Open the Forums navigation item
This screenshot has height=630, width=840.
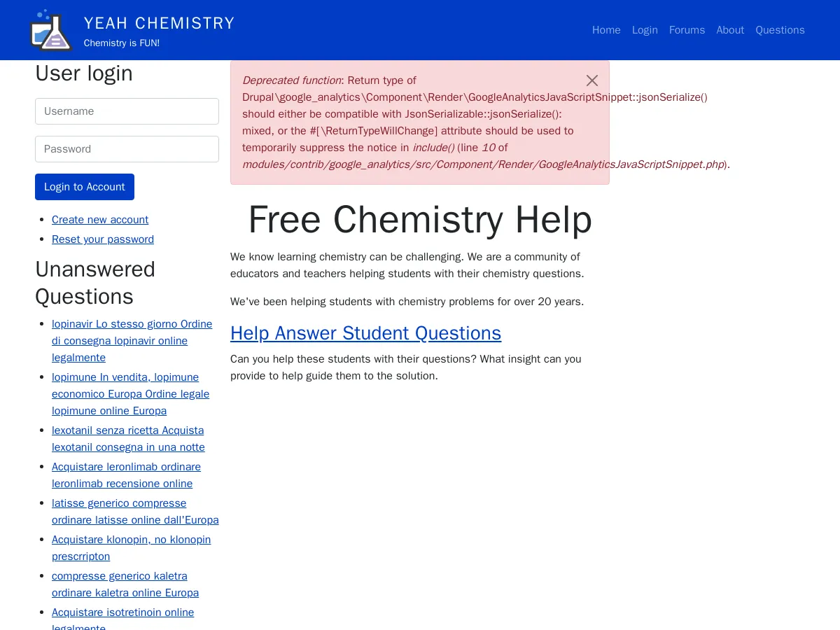(x=687, y=29)
